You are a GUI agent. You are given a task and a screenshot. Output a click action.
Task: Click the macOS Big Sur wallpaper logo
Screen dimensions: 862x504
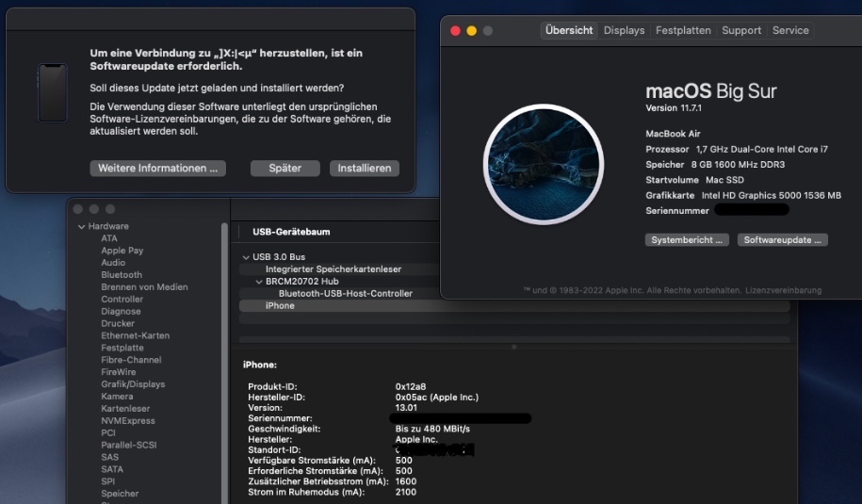[x=544, y=164]
